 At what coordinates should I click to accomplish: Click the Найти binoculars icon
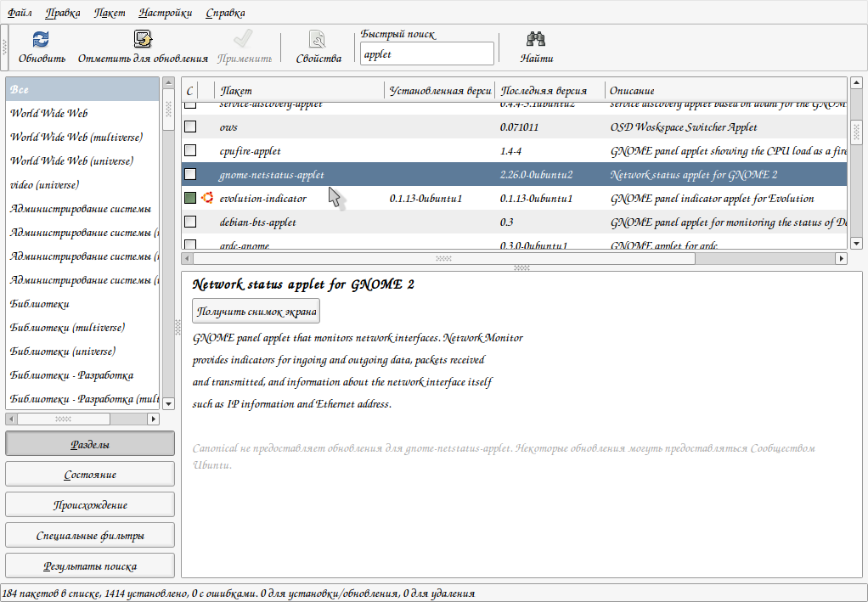tap(536, 39)
